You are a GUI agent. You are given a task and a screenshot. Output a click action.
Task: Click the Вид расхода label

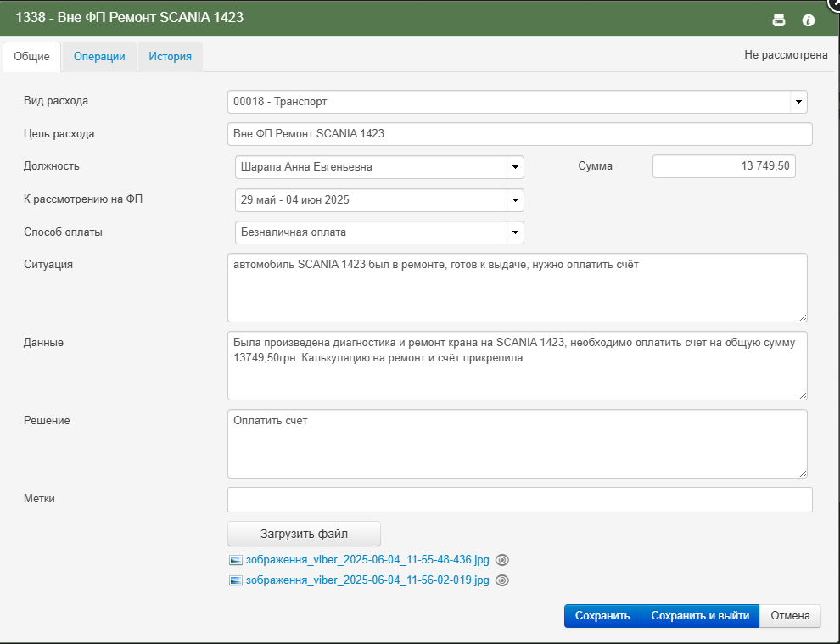(x=56, y=101)
